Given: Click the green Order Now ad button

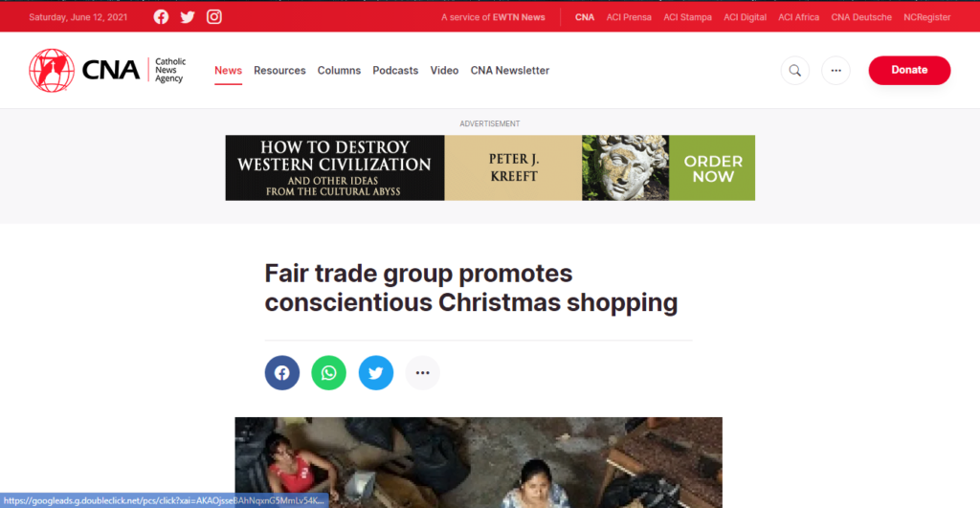Looking at the screenshot, I should click(x=712, y=168).
